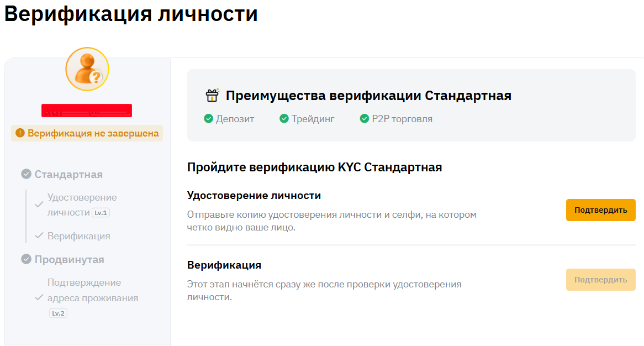Open Удостоверение личности step in sidebar
This screenshot has height=346, width=644.
pos(82,205)
